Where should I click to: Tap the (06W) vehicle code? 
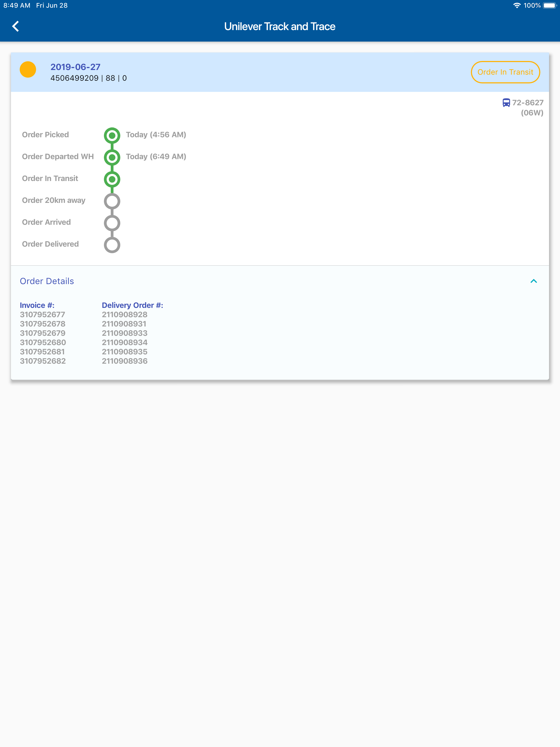[532, 113]
